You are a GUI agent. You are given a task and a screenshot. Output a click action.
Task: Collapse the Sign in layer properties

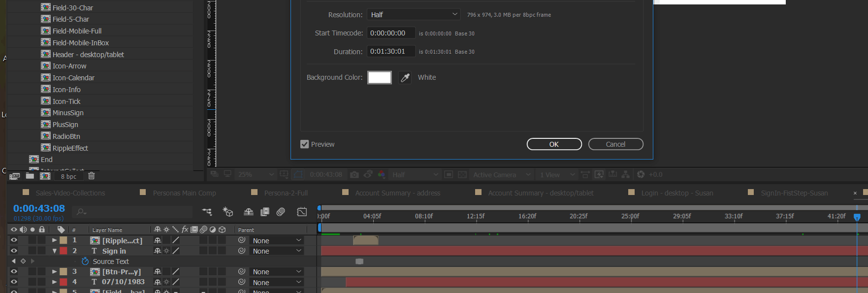pos(54,251)
